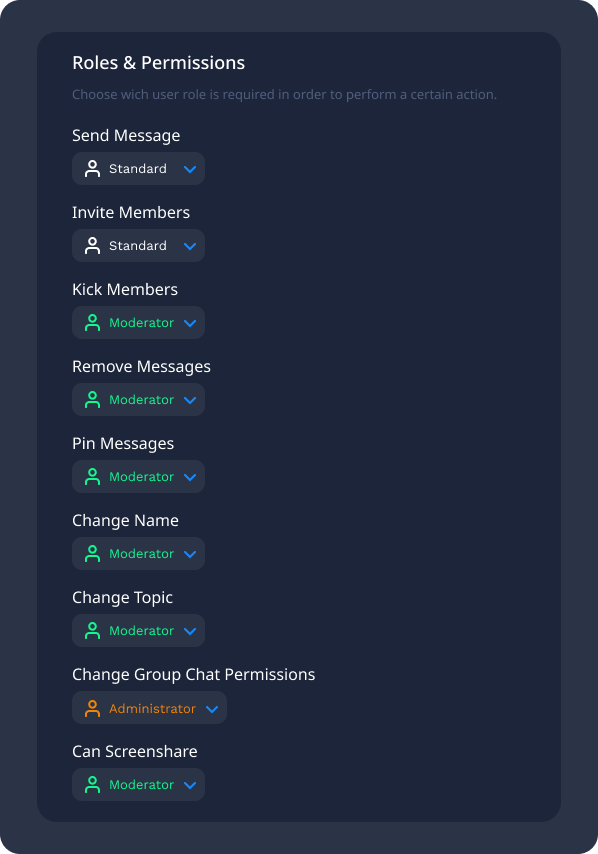Expand the Invite Members chevron arrow
This screenshot has width=598, height=854.
(190, 246)
